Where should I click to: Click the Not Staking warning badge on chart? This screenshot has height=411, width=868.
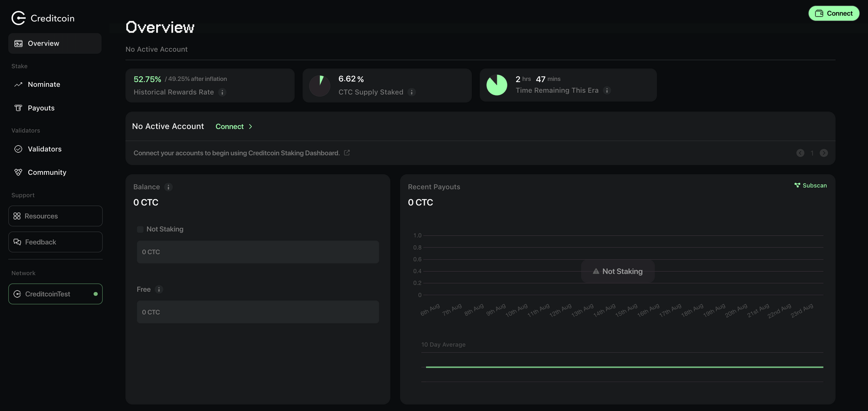pos(618,271)
